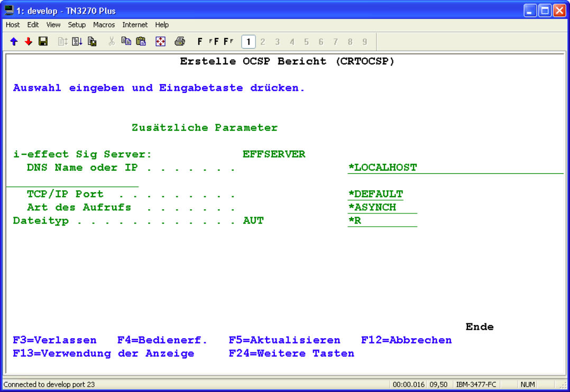Click F12=Abbrechen function key text

(x=406, y=340)
